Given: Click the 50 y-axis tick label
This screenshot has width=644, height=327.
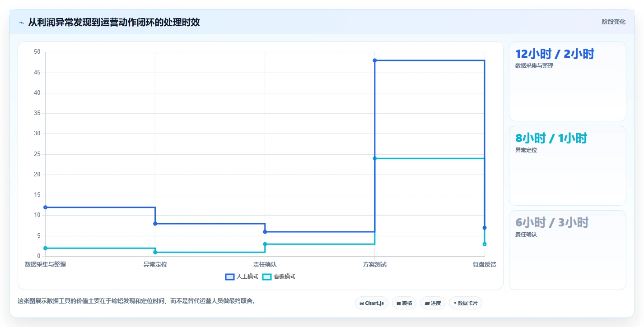Looking at the screenshot, I should 37,52.
